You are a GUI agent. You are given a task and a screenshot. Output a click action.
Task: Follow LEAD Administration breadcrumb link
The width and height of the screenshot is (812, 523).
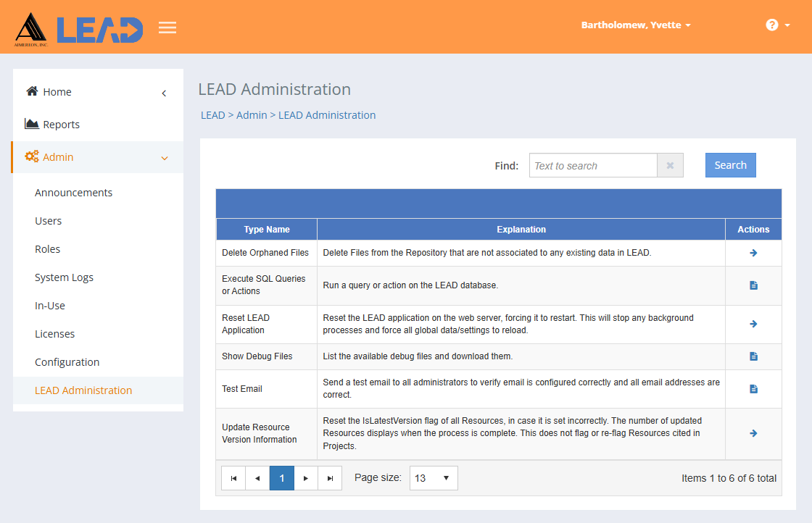pyautogui.click(x=327, y=115)
